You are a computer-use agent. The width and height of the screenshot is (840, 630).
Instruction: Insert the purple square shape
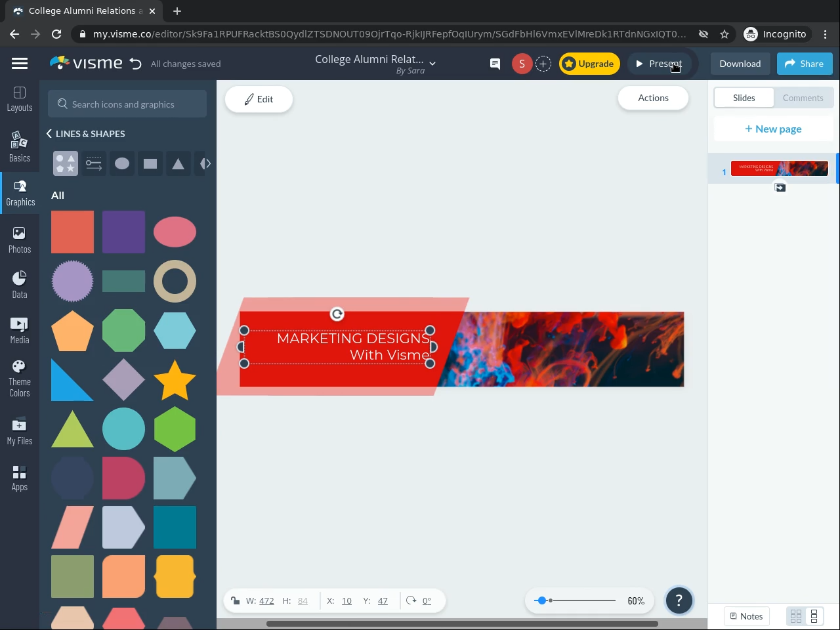pyautogui.click(x=123, y=232)
